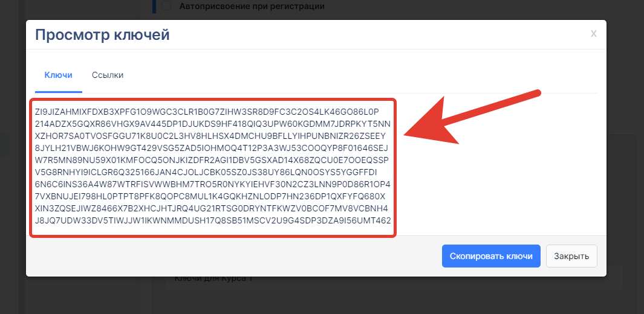The image size is (644, 314).
Task: Click the key line starting with 214ADZX5GQXR
Action: [x=213, y=124]
